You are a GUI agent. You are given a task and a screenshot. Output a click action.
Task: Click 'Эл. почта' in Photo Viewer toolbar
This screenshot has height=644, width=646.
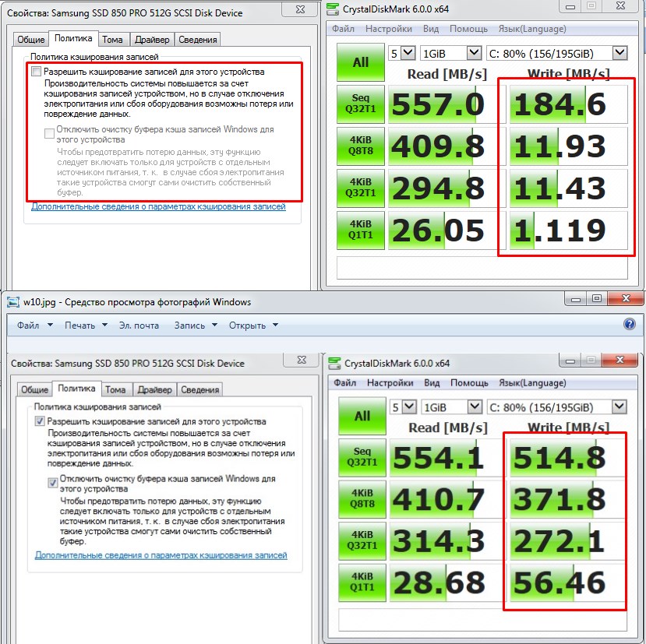coord(139,326)
